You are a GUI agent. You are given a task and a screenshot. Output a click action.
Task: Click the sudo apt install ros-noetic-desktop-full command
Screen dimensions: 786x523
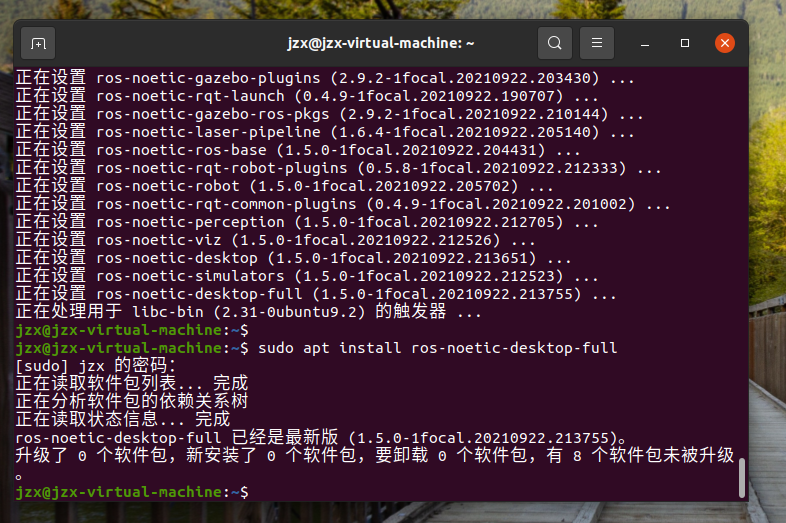click(x=438, y=348)
